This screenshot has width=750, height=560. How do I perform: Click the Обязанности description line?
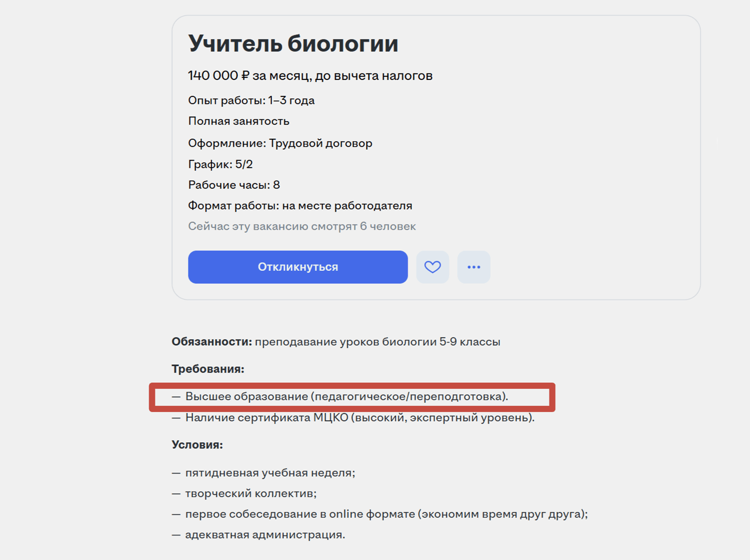coord(336,342)
